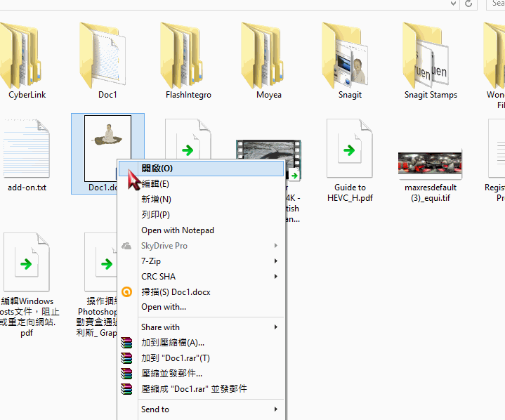Open the Snagit folder
Screen dimensions: 505x420
pyautogui.click(x=345, y=55)
